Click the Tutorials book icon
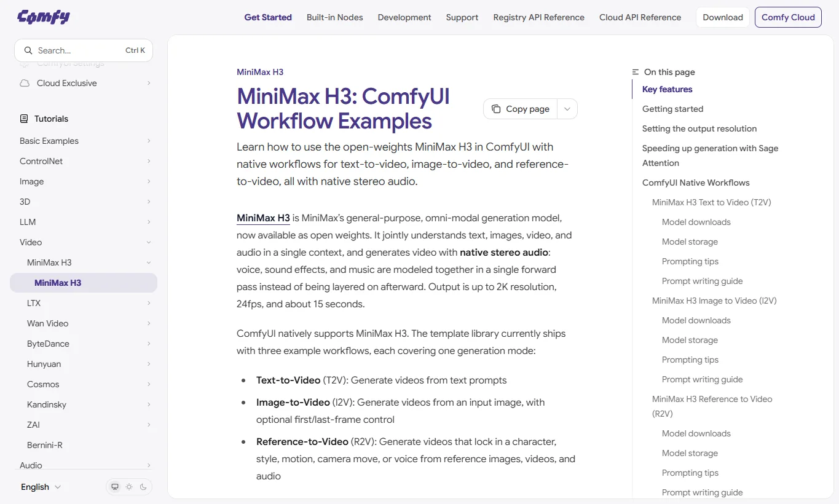The width and height of the screenshot is (839, 504). click(x=24, y=119)
